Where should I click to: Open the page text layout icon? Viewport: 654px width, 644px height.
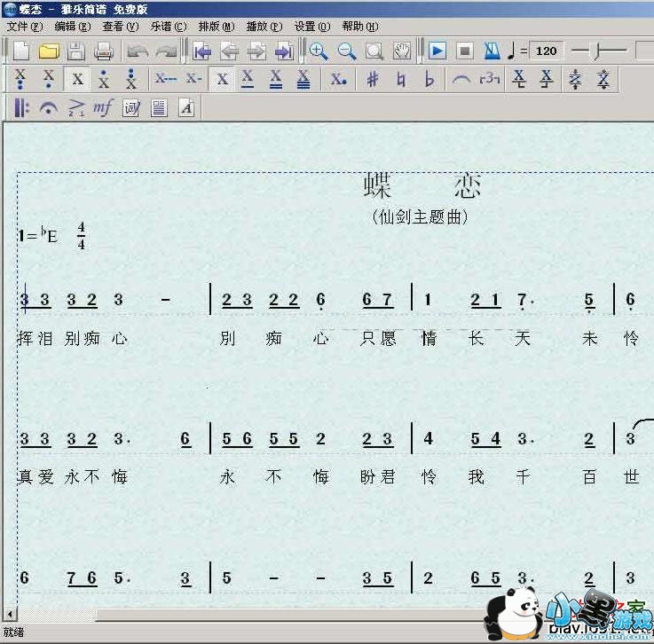click(159, 108)
